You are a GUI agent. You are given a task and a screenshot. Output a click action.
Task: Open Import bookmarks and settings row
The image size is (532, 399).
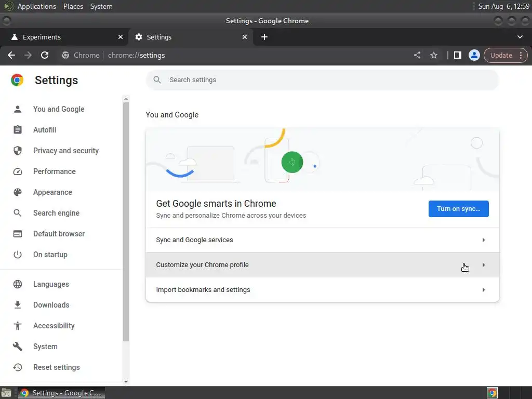tap(322, 290)
